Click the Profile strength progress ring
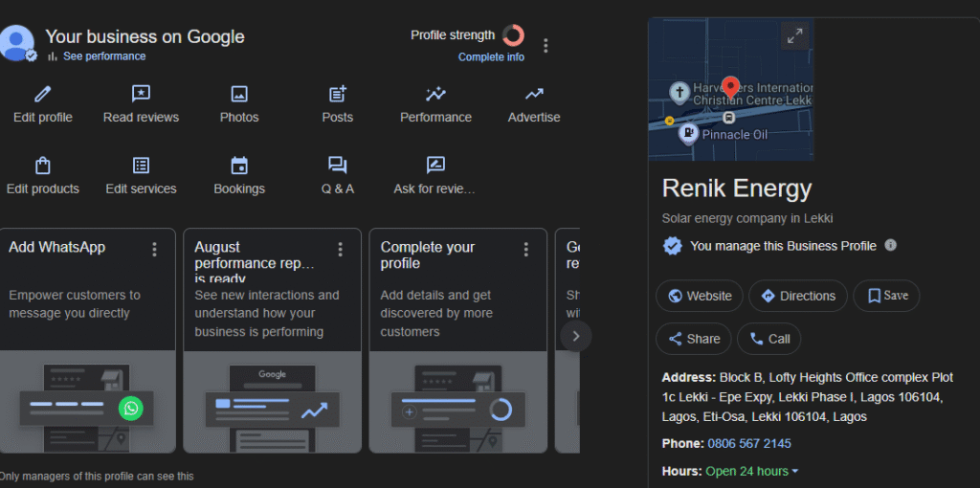This screenshot has height=488, width=980. pyautogui.click(x=513, y=35)
